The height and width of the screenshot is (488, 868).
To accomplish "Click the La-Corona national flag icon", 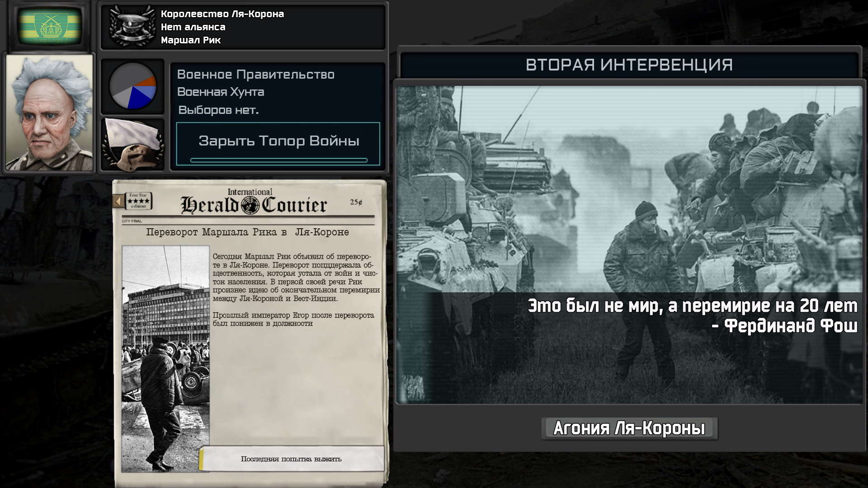I will click(50, 27).
